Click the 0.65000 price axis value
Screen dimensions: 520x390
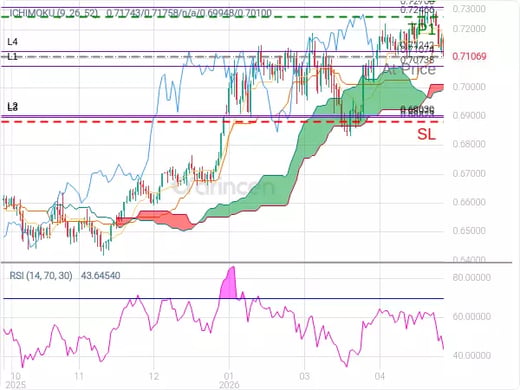(469, 231)
